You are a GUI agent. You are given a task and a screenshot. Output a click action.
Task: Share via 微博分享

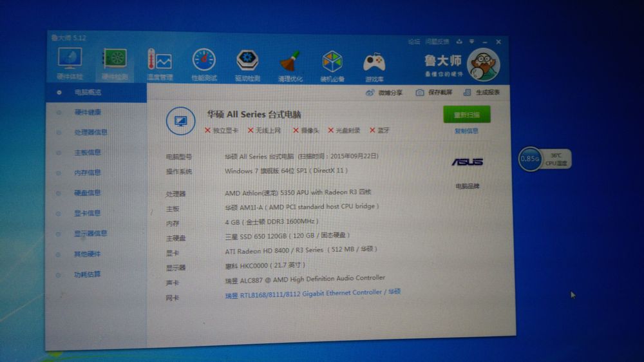coord(384,93)
